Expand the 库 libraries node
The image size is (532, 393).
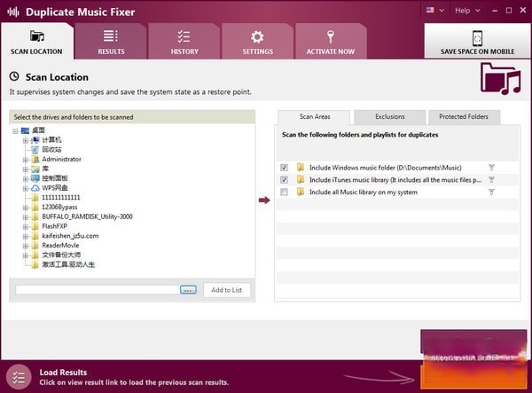(x=26, y=169)
